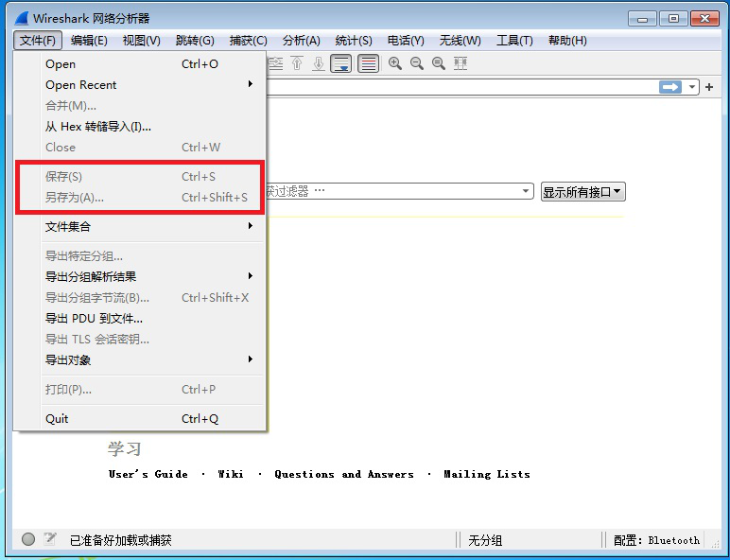
Task: Open the Wiki link
Action: tap(231, 474)
